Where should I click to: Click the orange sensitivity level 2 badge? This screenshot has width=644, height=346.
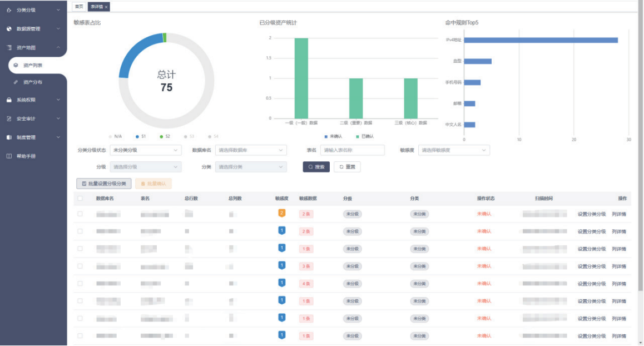281,213
